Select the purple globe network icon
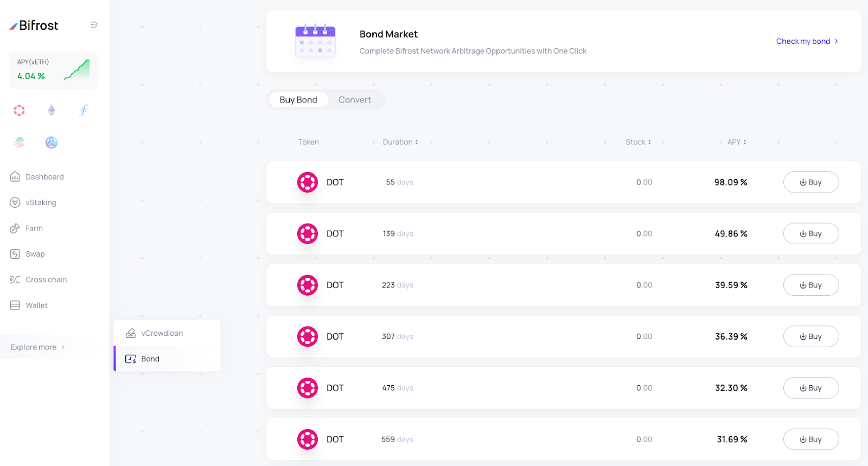The width and height of the screenshot is (868, 466). (x=52, y=143)
